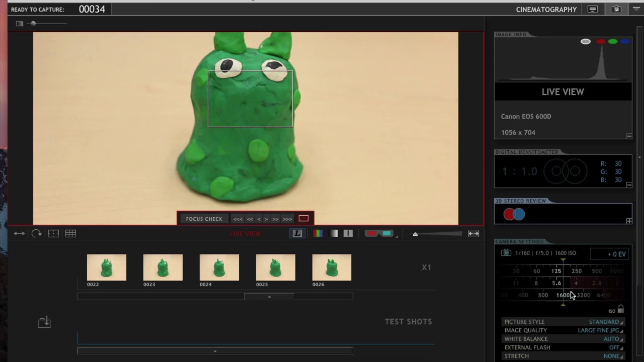Expand the 3D Stereo Review panel
Viewport: 644px width, 362px height.
coord(629,221)
